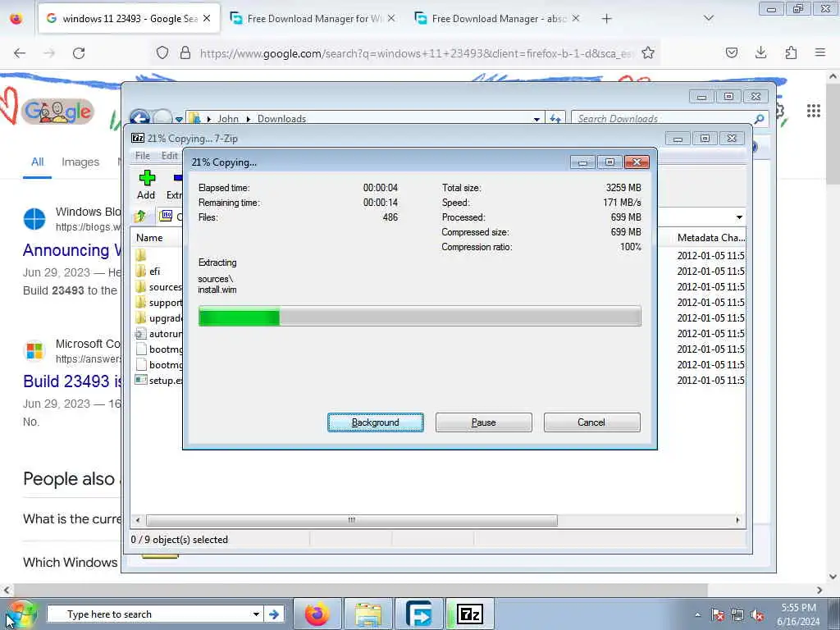Image resolution: width=840 pixels, height=630 pixels.
Task: Open Free Download Manager taskbar icon
Action: pyautogui.click(x=419, y=614)
